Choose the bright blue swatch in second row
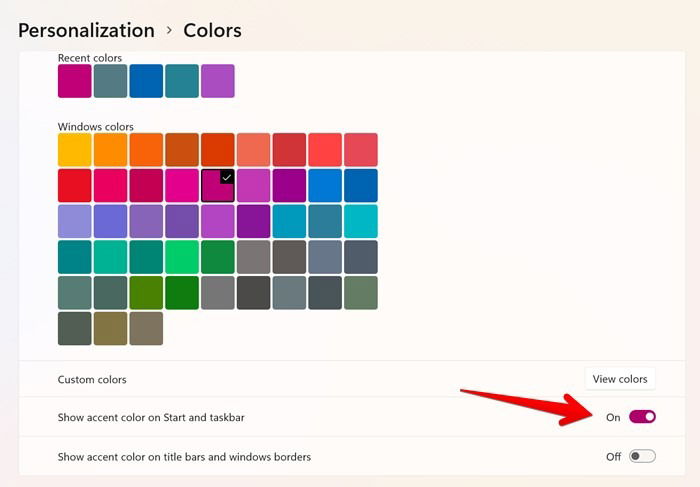This screenshot has height=487, width=700. [x=325, y=185]
